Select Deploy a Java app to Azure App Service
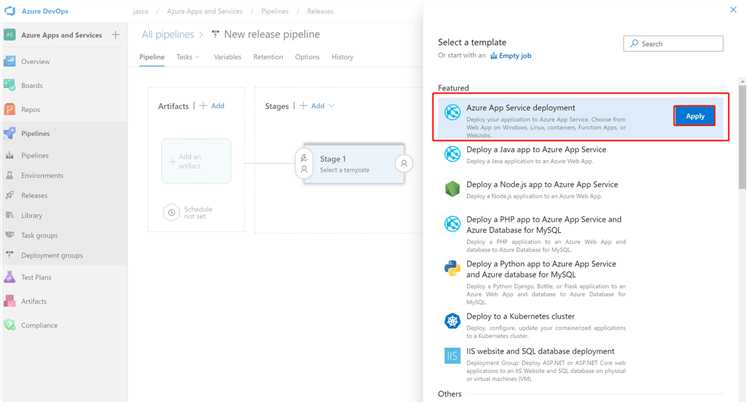 tap(536, 150)
